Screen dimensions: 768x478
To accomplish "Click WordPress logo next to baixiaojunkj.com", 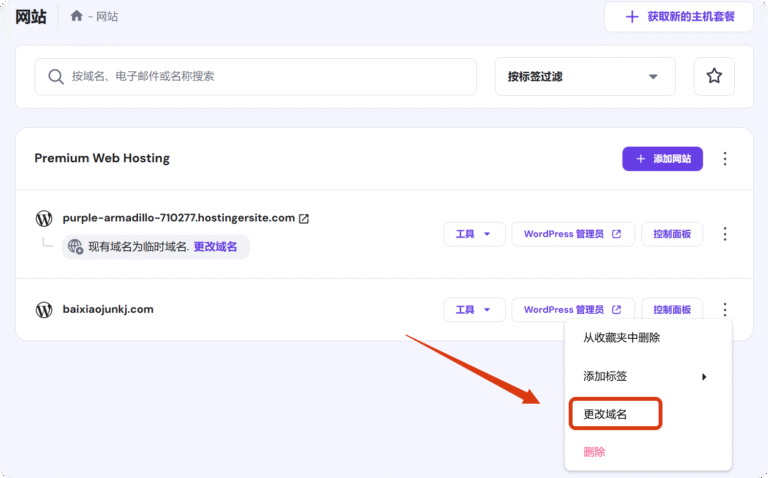I will point(44,310).
